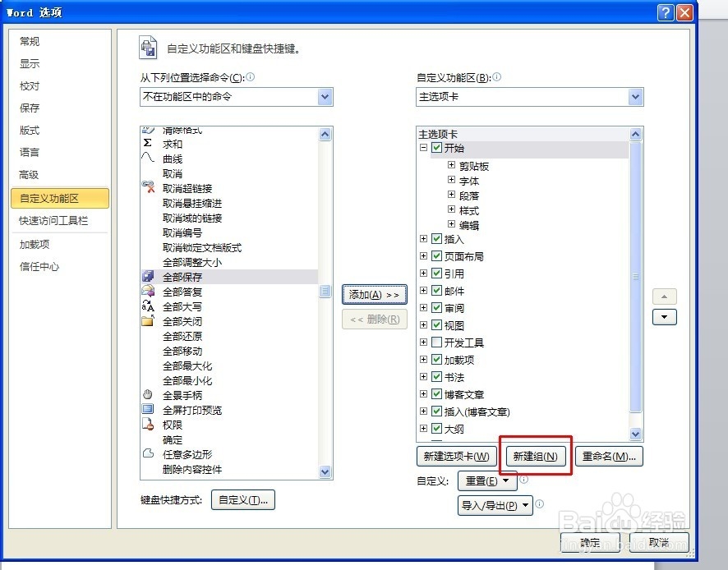Open the 主选项卡 dropdown
Viewport: 728px width, 570px height.
coord(635,97)
